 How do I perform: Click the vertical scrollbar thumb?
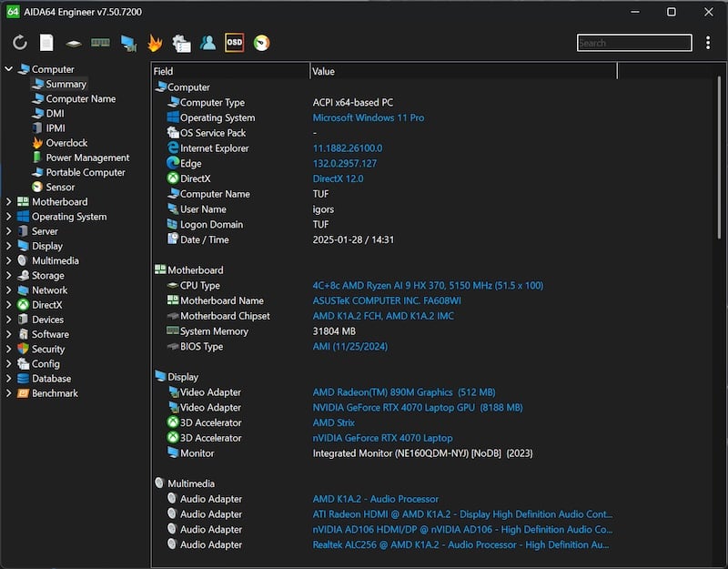coord(719,157)
